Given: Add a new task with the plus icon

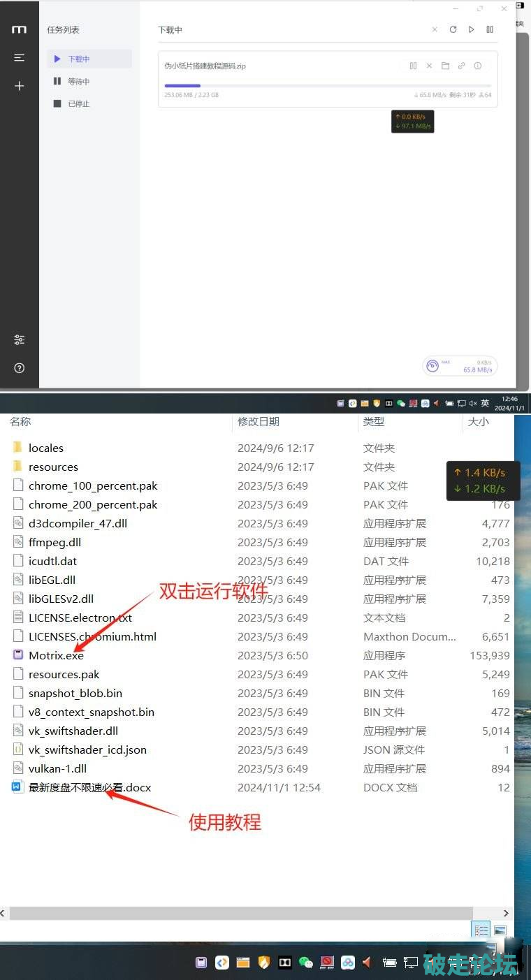Looking at the screenshot, I should (20, 86).
